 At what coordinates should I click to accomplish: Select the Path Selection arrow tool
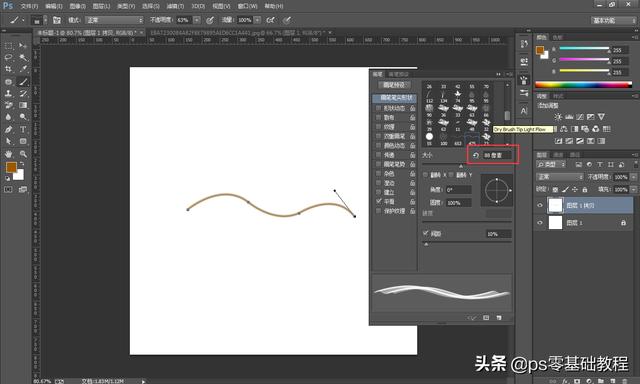[9, 141]
